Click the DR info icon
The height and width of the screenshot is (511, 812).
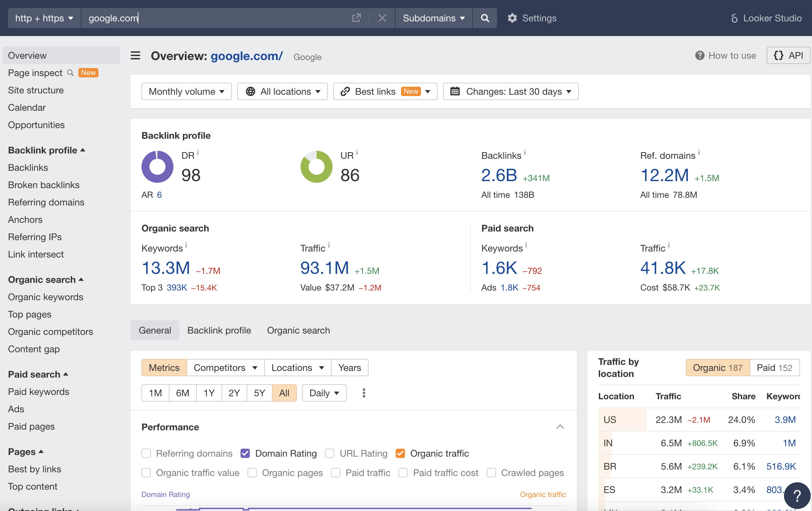pyautogui.click(x=198, y=152)
